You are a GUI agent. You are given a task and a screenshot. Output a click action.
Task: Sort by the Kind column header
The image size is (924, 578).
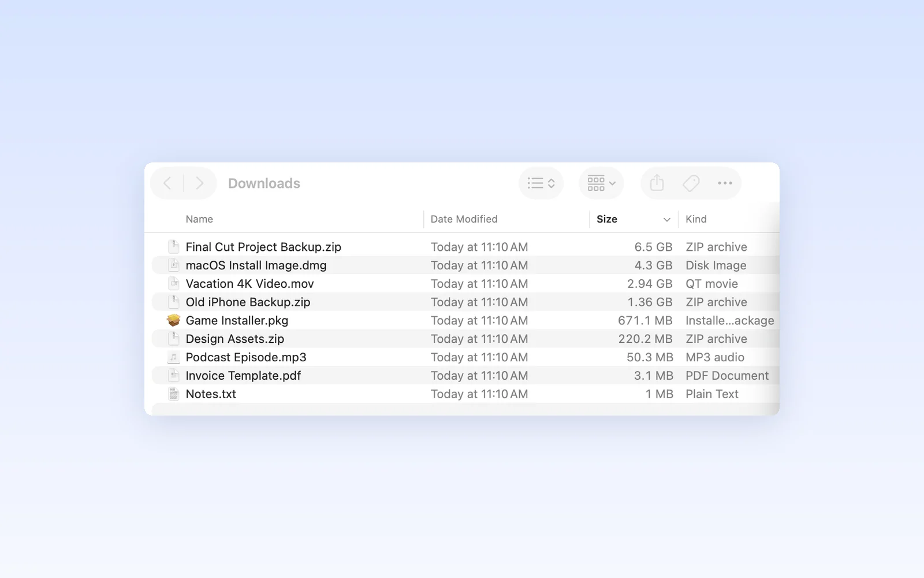[x=696, y=219]
